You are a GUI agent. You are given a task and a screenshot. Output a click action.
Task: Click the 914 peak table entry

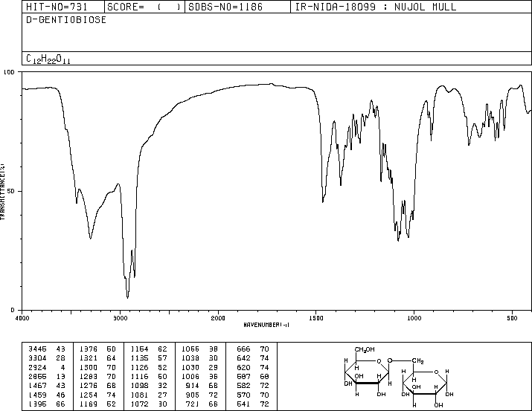click(202, 386)
